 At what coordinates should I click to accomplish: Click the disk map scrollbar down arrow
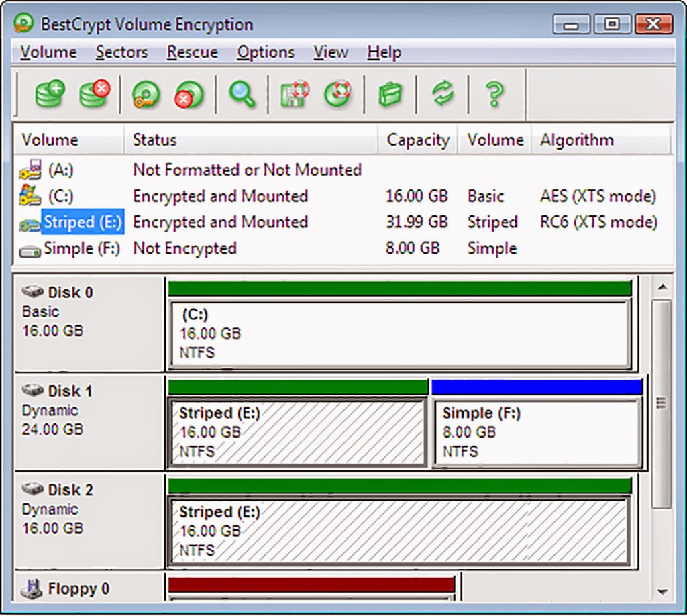point(662,592)
